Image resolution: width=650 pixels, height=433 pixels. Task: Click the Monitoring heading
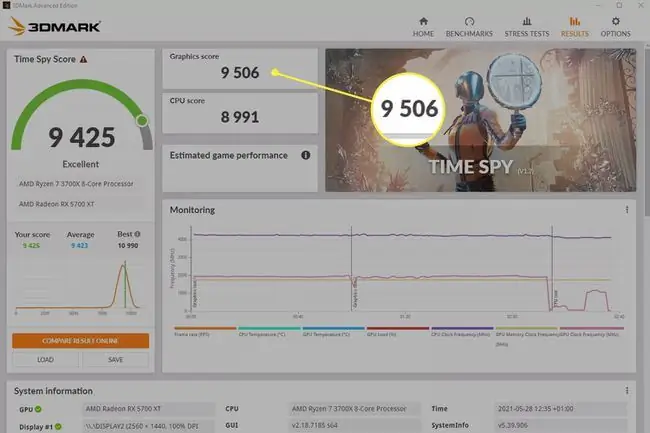pyautogui.click(x=192, y=210)
